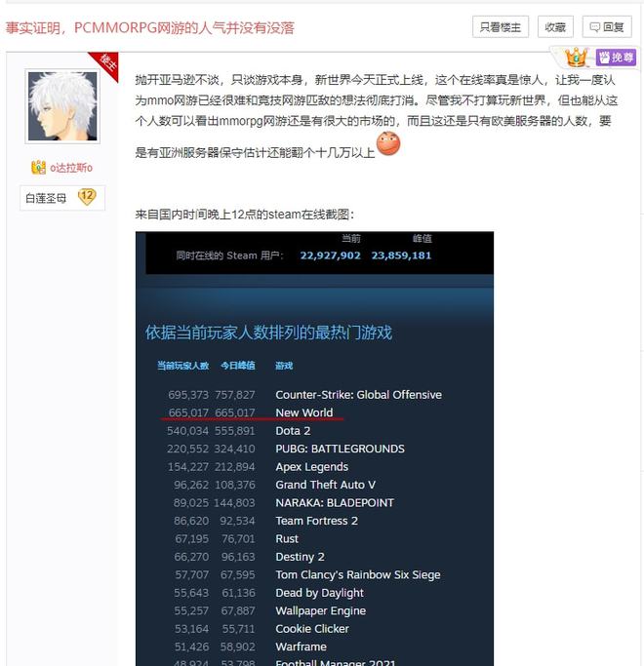Click the 游戏 column header

284,366
